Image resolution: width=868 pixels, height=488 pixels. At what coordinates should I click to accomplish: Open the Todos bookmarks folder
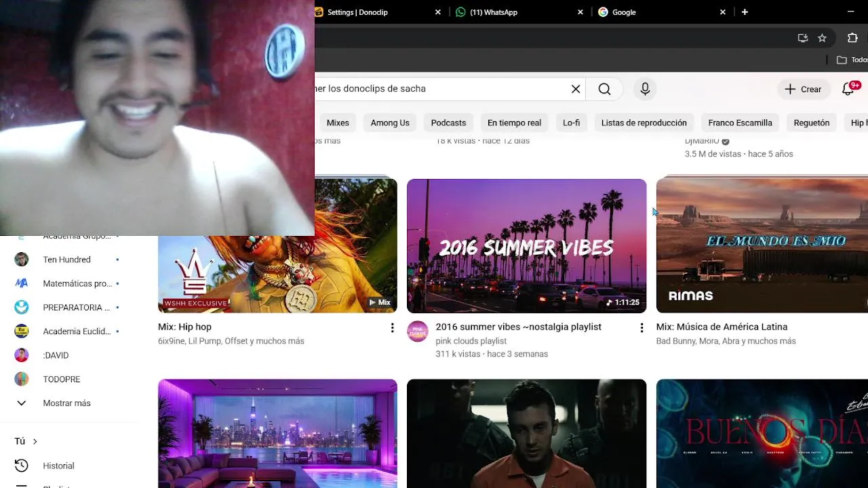click(x=852, y=60)
